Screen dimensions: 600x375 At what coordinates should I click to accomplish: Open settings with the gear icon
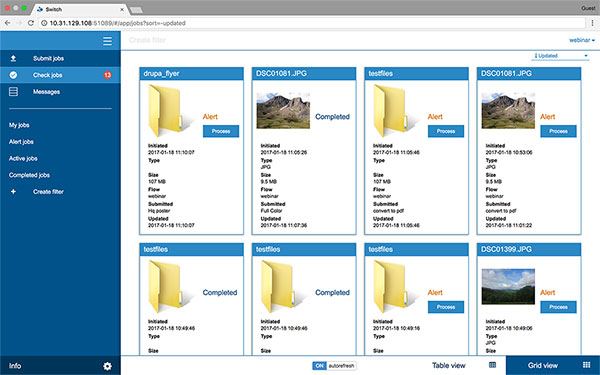pos(108,366)
